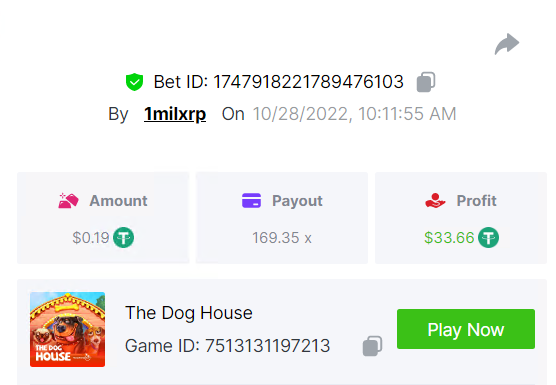Open The Dog House game thumbnail
Image resolution: width=556 pixels, height=385 pixels.
pos(67,329)
